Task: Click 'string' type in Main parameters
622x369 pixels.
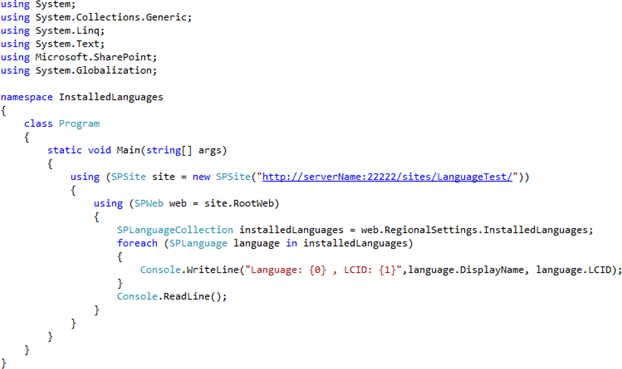Action: coord(163,150)
